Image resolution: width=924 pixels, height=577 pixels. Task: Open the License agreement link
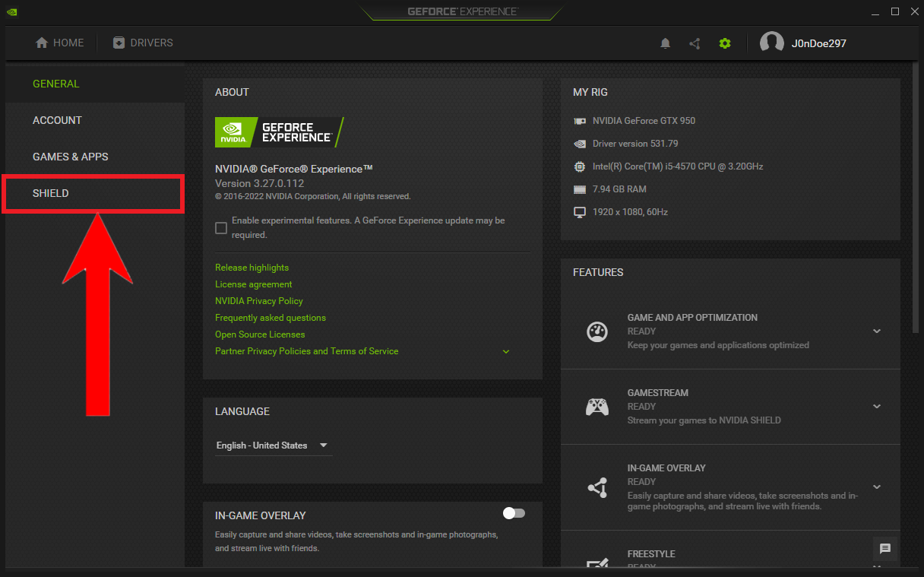(x=253, y=284)
